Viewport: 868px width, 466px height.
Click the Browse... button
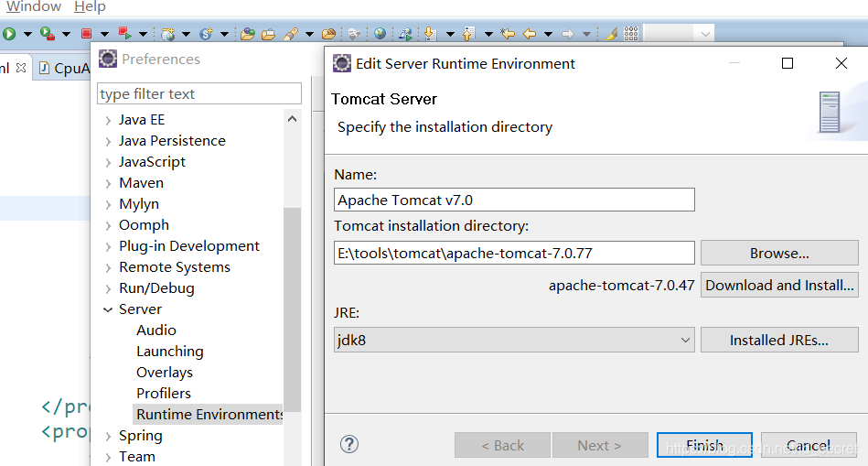pos(779,254)
